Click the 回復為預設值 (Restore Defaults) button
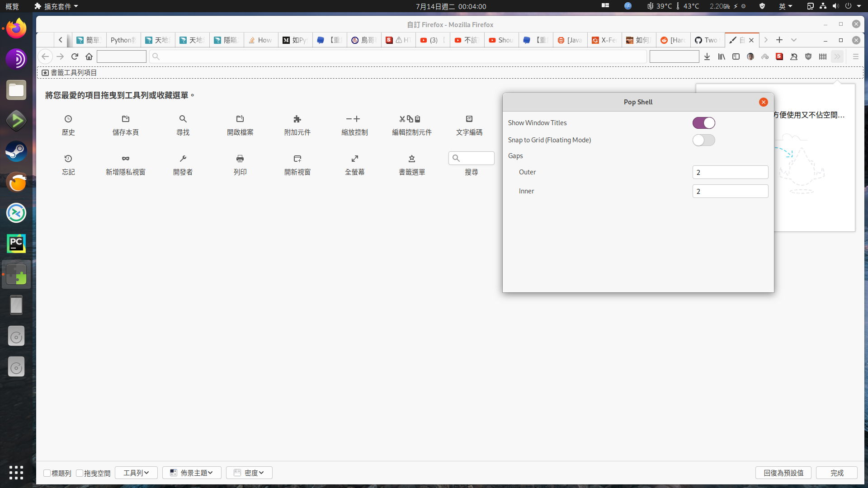This screenshot has width=868, height=488. coord(783,473)
